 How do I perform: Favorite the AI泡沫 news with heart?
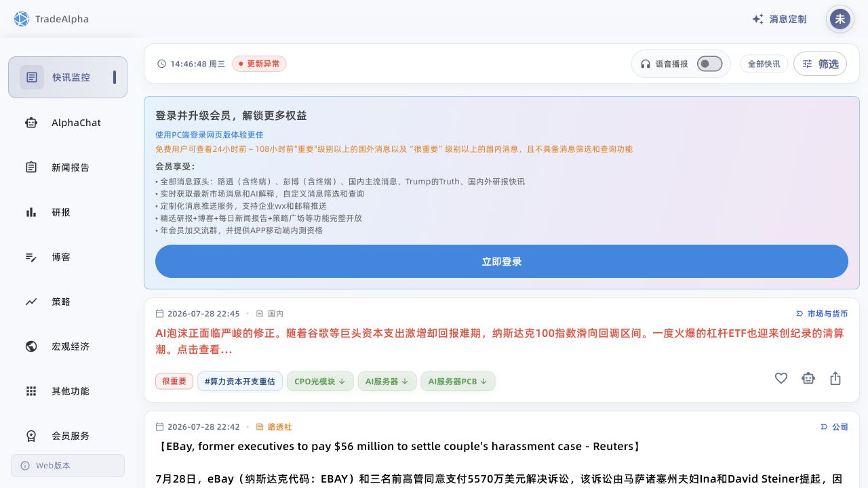tap(781, 378)
